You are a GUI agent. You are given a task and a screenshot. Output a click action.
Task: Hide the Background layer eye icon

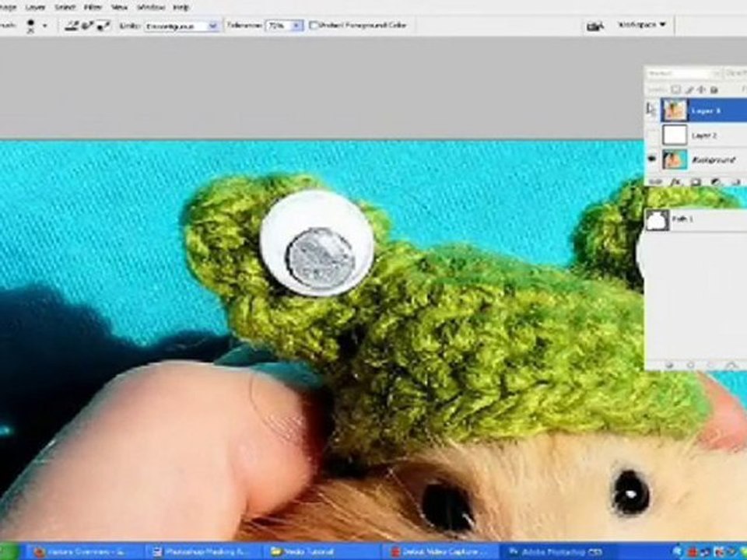652,159
